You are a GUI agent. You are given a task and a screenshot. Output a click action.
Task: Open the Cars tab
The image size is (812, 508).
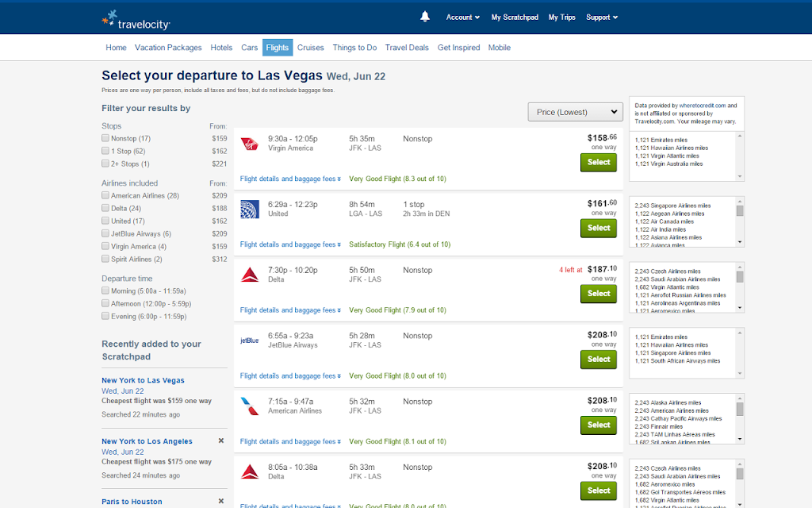[x=249, y=48]
